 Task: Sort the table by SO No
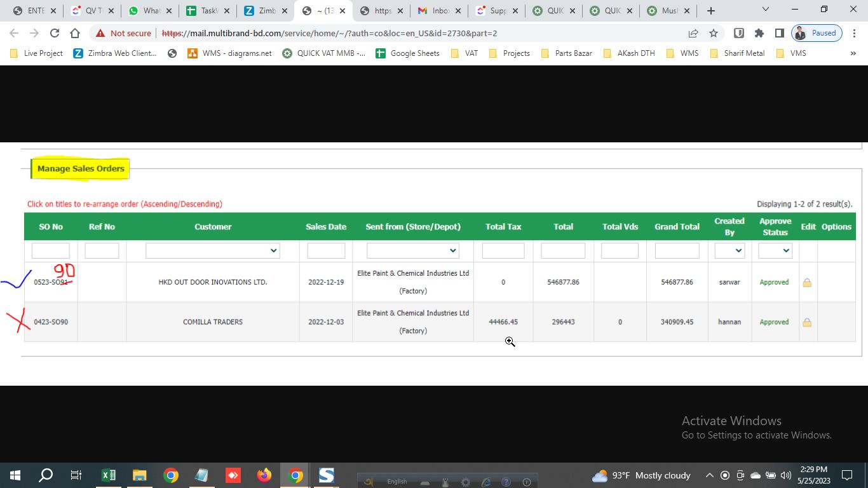(x=51, y=227)
